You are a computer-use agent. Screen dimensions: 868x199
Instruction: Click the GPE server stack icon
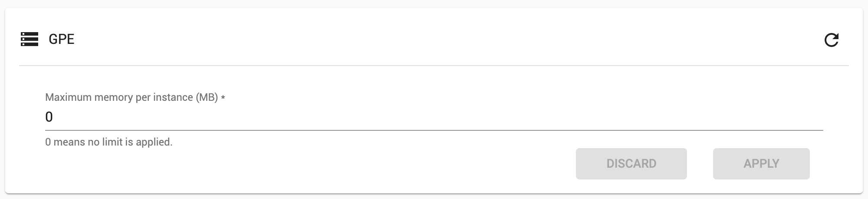coord(30,39)
